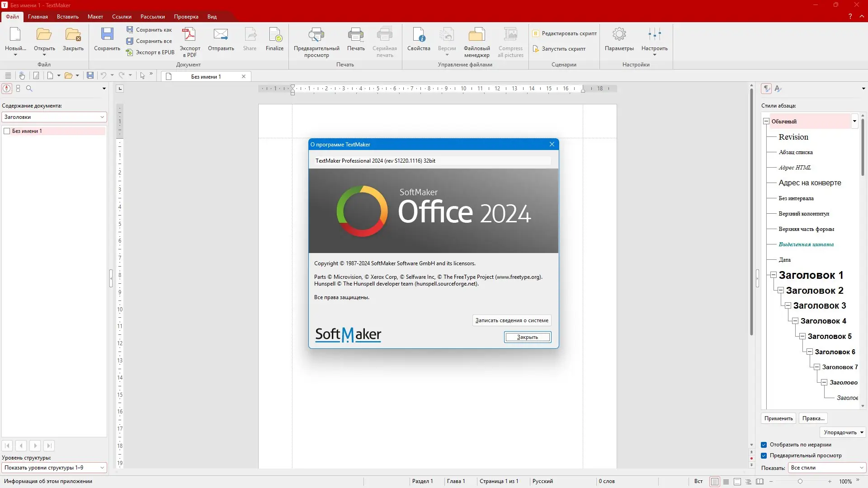Open the File Manager icon
Viewport: 868px width, 488px height.
pyautogui.click(x=476, y=35)
